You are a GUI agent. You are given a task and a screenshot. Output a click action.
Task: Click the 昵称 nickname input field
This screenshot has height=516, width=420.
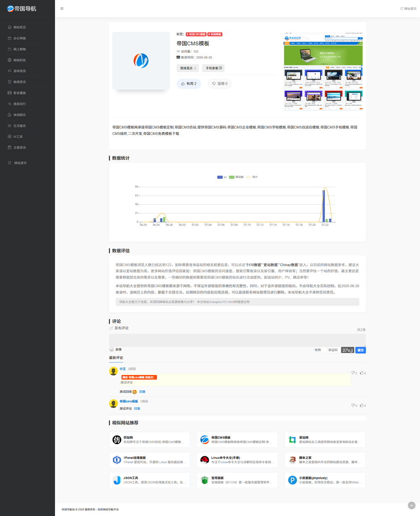tap(320, 350)
